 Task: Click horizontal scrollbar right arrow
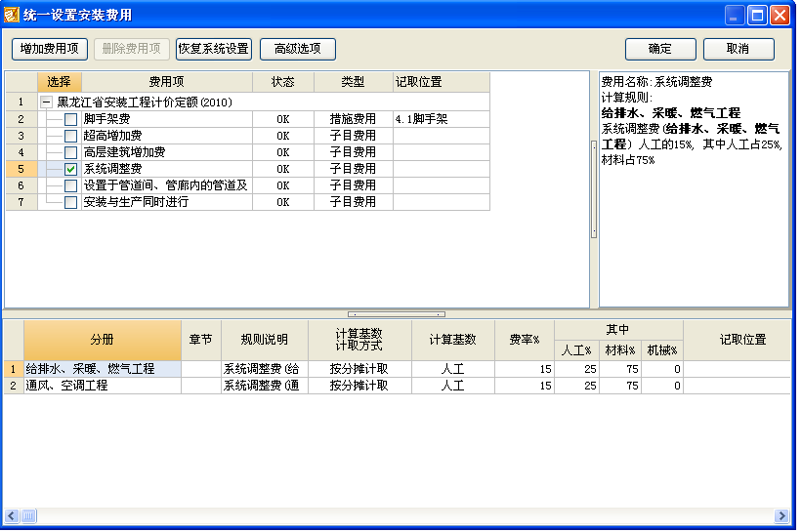click(781, 516)
